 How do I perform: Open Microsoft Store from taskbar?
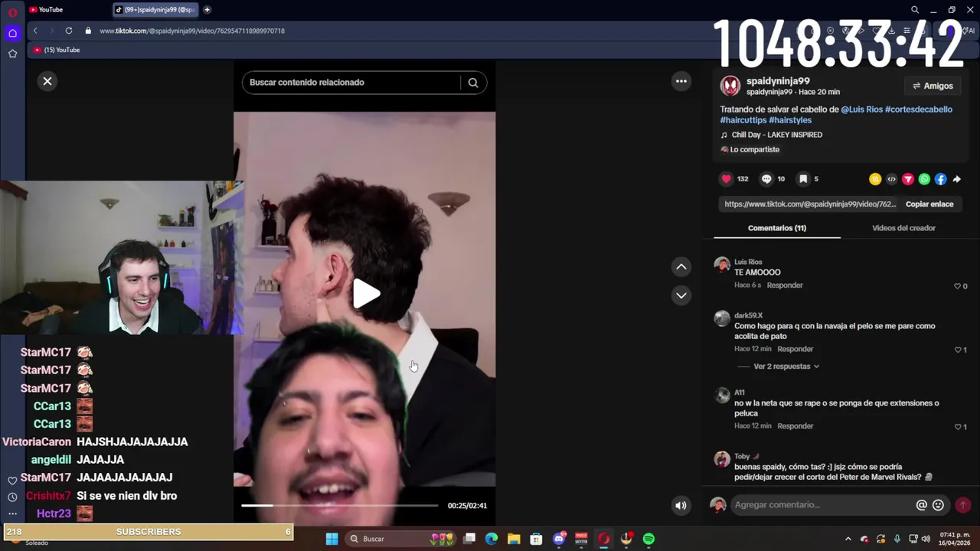(x=536, y=539)
